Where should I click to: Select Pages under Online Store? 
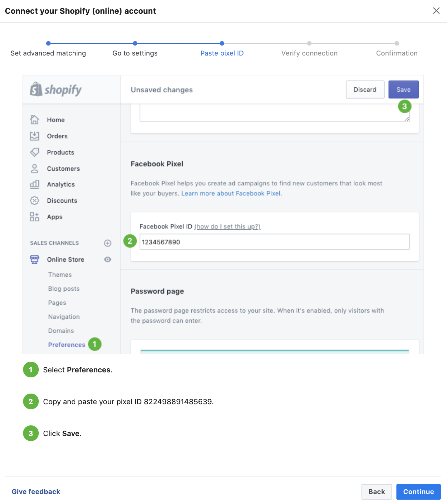[57, 303]
